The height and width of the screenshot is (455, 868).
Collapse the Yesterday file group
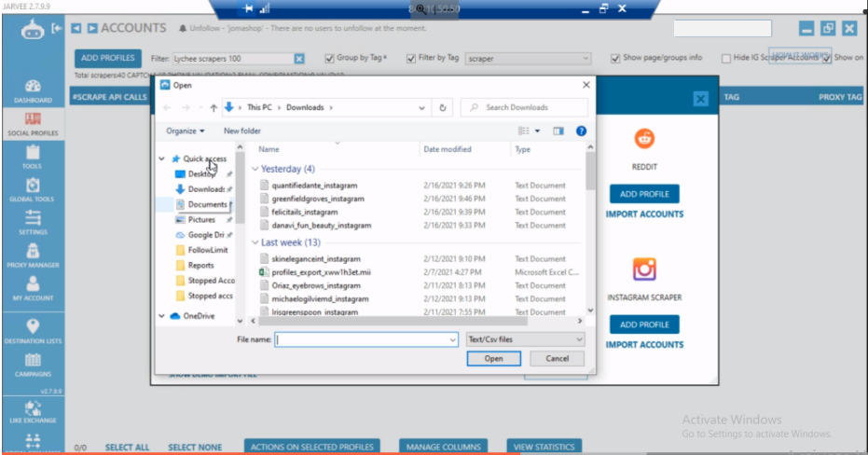click(x=255, y=169)
